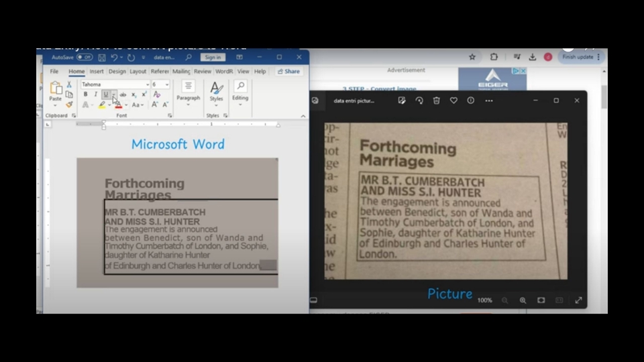This screenshot has width=644, height=362.
Task: Open the Change Case (Aa) menu
Action: point(138,105)
